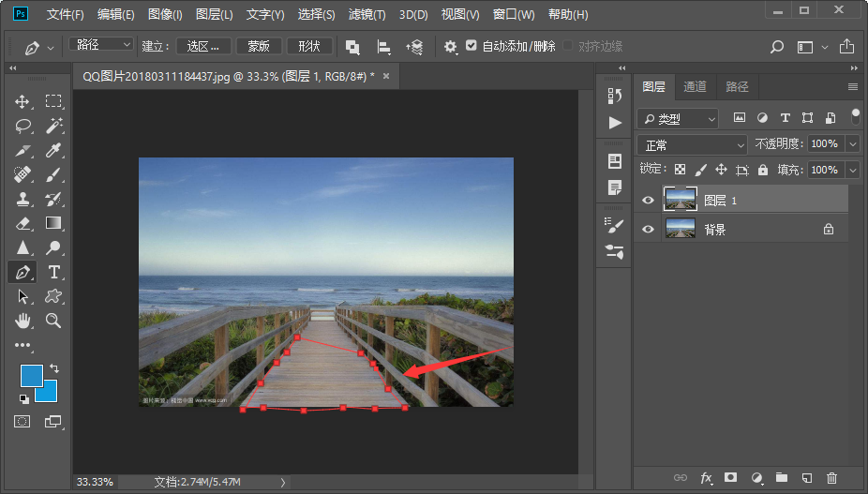This screenshot has width=868, height=494.
Task: Click the delete layer trash icon
Action: pos(831,478)
